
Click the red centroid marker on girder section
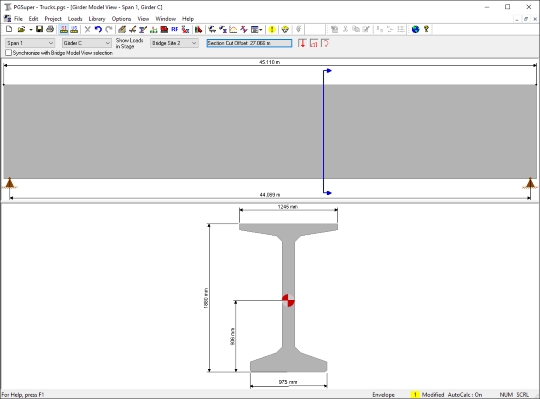pos(288,301)
